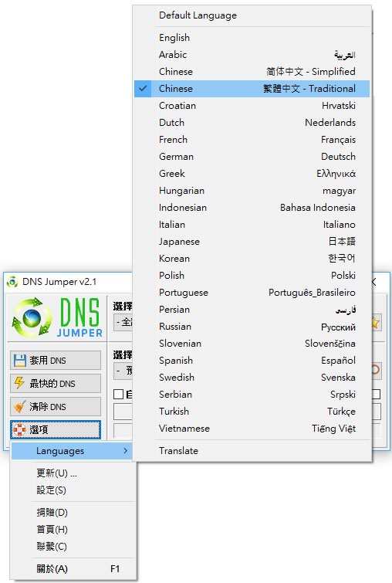Image resolution: width=392 pixels, height=583 pixels.
Task: Click the 選項 options button
Action: point(56,429)
